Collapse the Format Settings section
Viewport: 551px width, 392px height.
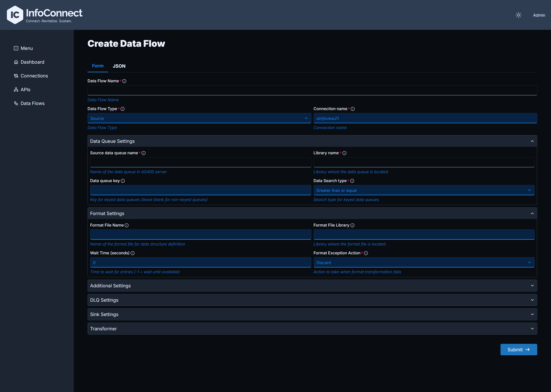[x=312, y=213]
